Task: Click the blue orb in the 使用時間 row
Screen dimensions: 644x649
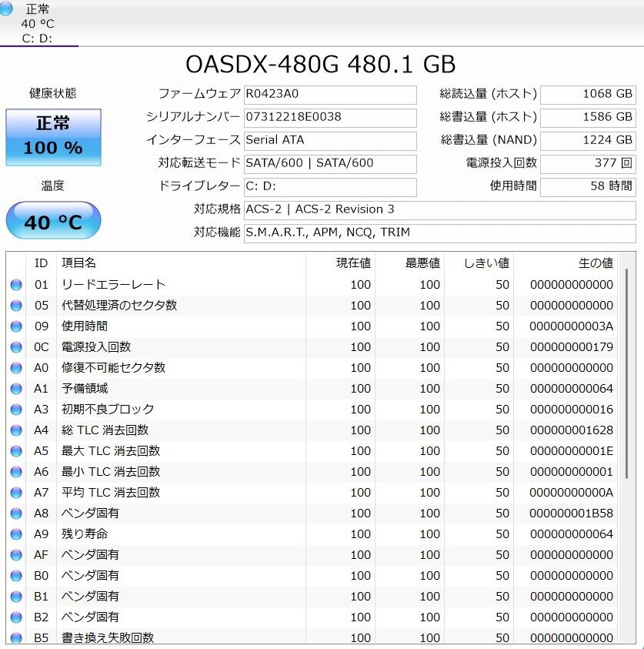Action: pyautogui.click(x=16, y=326)
